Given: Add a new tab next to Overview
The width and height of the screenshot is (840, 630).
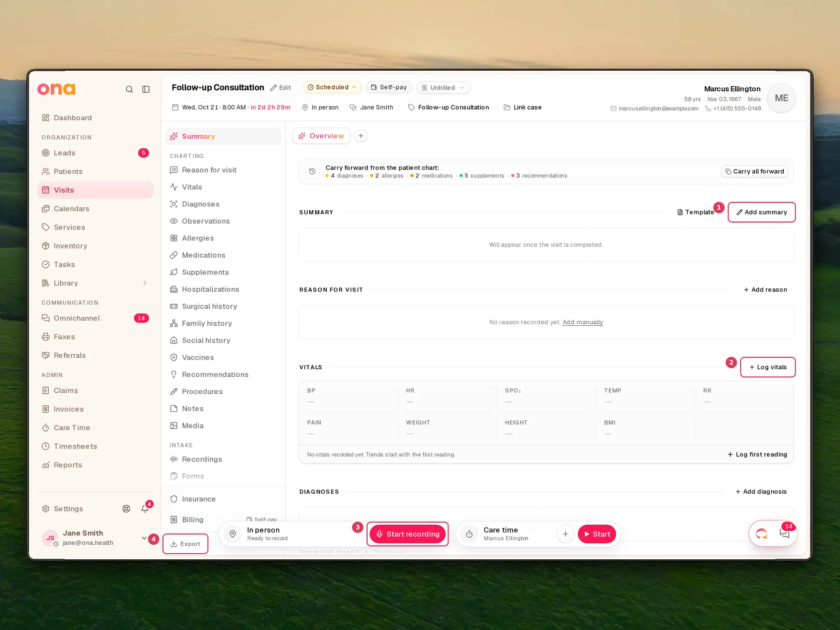Looking at the screenshot, I should [361, 136].
